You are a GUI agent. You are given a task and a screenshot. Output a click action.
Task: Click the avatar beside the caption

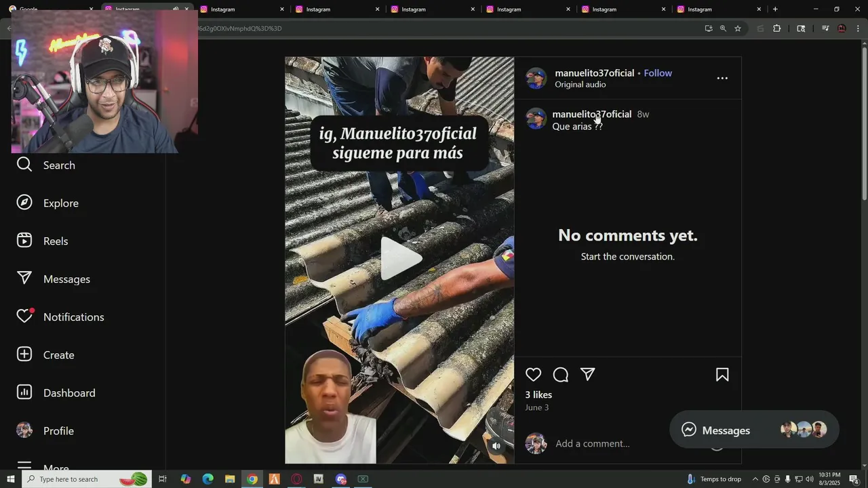(x=536, y=118)
